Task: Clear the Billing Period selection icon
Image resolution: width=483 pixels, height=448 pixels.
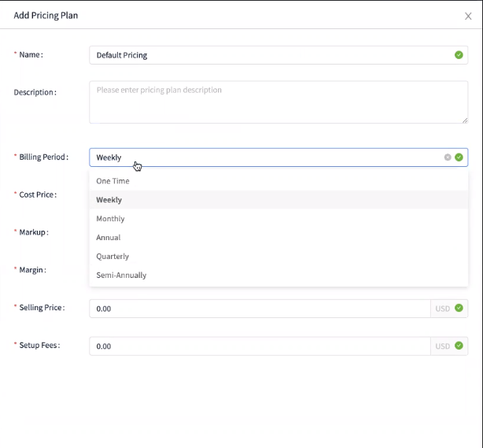Action: [x=448, y=157]
